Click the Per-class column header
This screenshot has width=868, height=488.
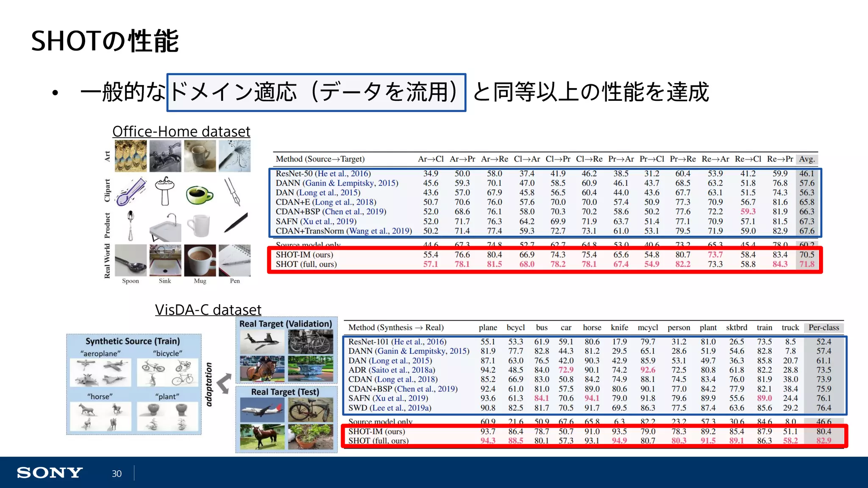point(823,327)
